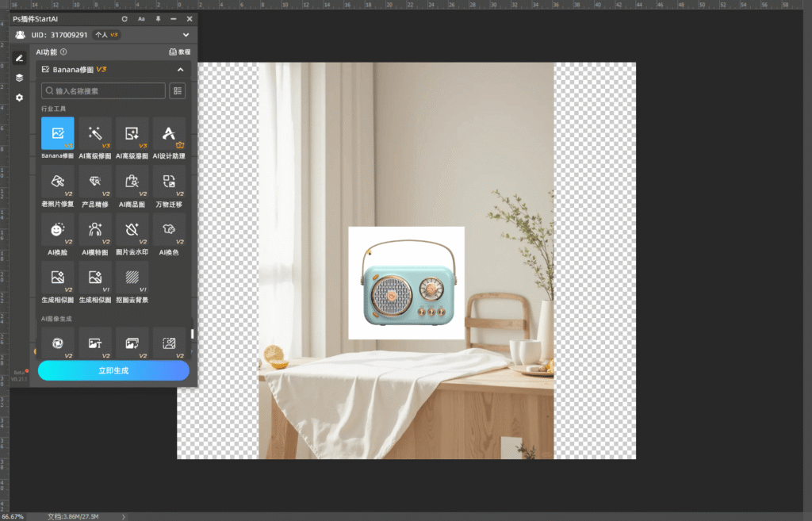Open the AI模特图 tool
This screenshot has height=521, width=812.
click(94, 229)
